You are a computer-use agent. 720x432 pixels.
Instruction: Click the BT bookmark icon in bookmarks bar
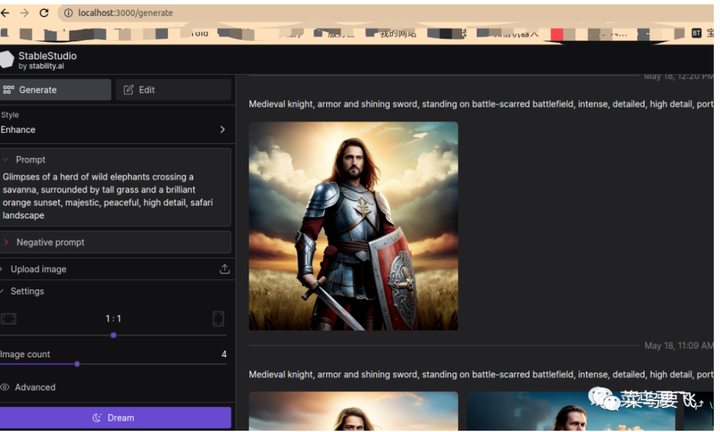point(696,33)
